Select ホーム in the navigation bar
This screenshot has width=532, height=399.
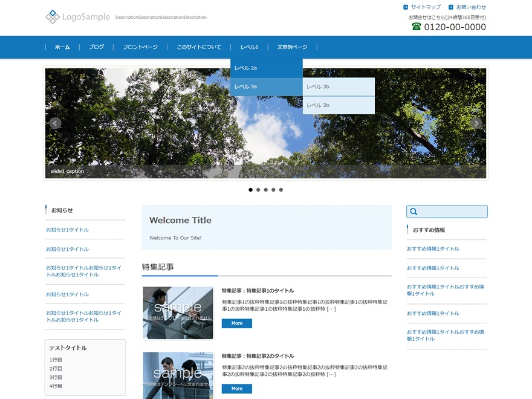pyautogui.click(x=62, y=47)
